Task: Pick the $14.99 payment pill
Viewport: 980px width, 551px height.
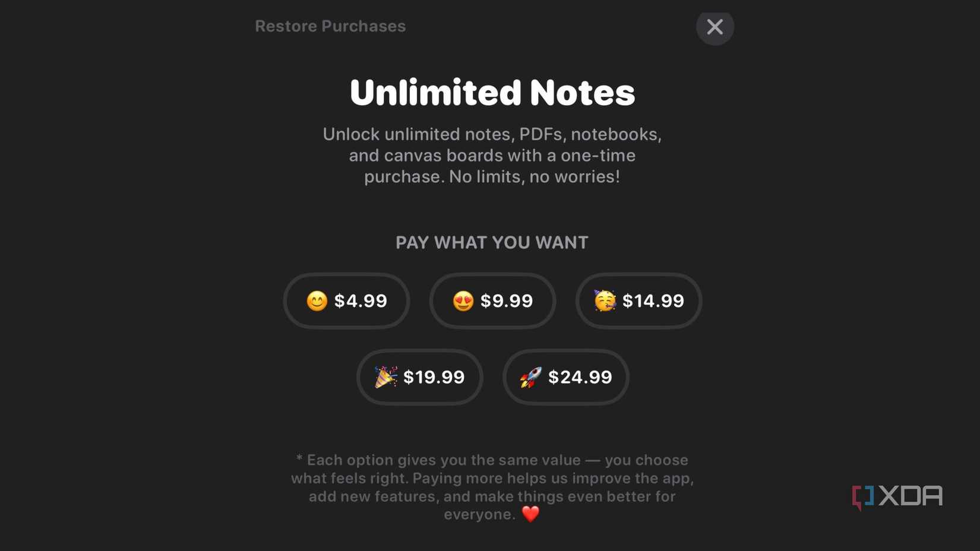Action: 638,300
